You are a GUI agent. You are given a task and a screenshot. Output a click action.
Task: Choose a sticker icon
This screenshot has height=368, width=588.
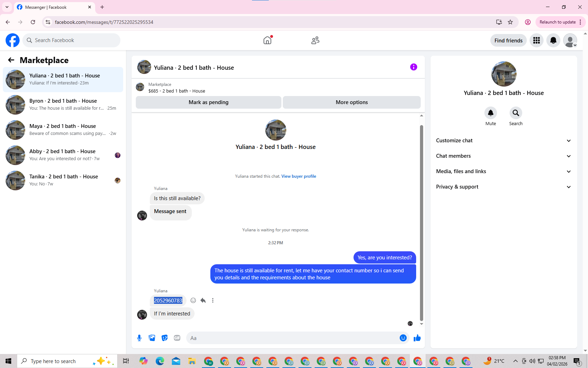coord(164,338)
